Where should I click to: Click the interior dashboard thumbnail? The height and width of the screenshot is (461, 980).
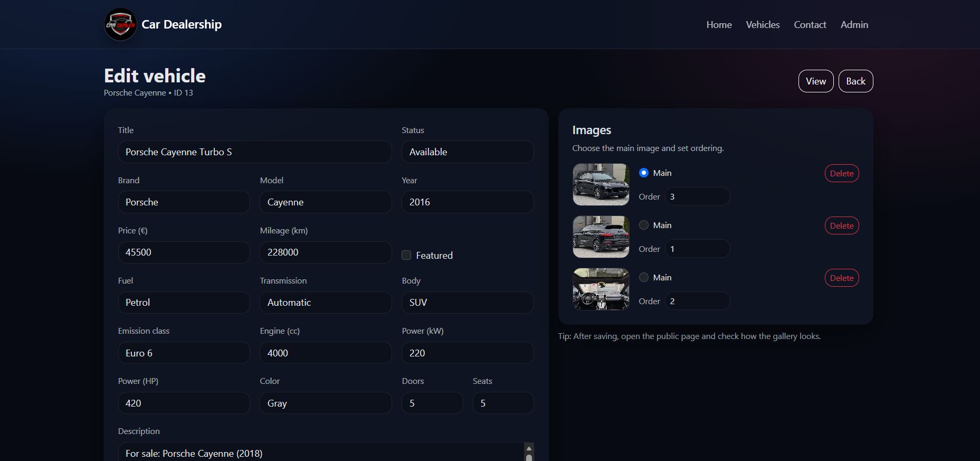coord(601,289)
